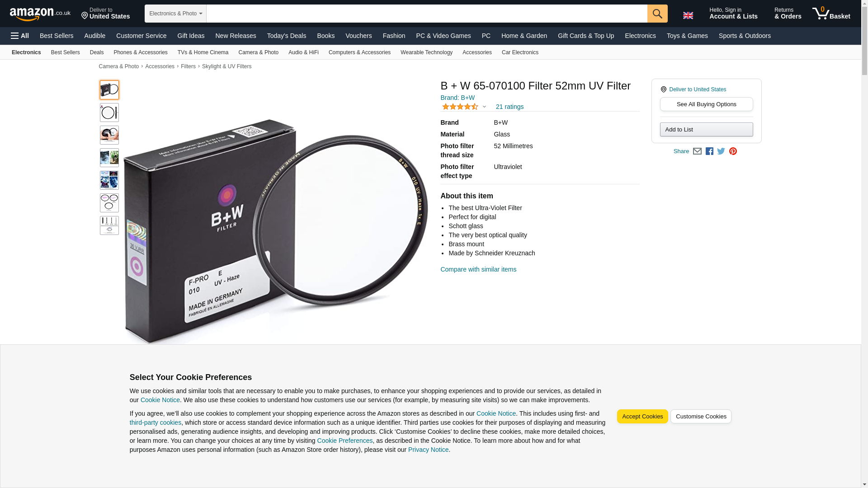Accept Cookies in the cookie banner
Image resolution: width=868 pixels, height=488 pixels.
pos(642,417)
